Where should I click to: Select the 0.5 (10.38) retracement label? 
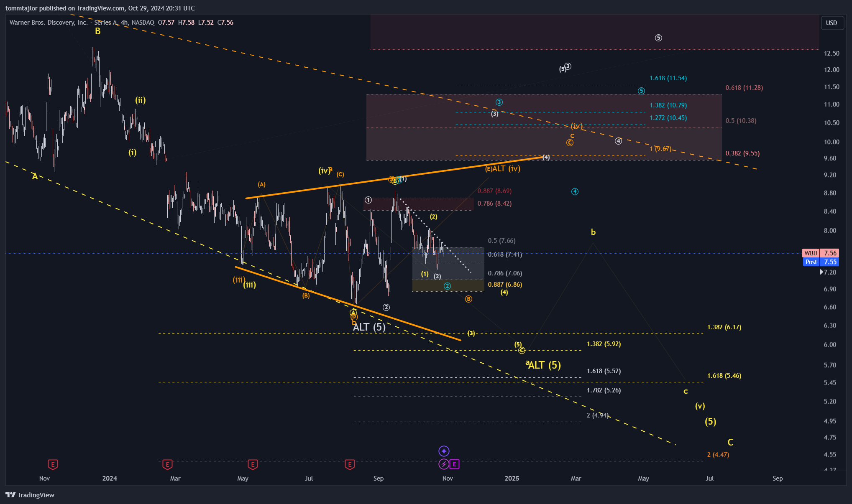click(741, 121)
